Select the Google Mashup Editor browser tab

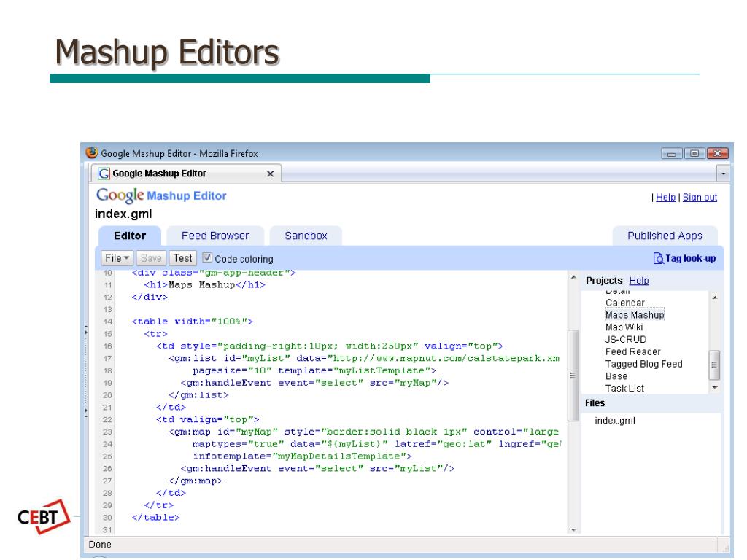186,174
